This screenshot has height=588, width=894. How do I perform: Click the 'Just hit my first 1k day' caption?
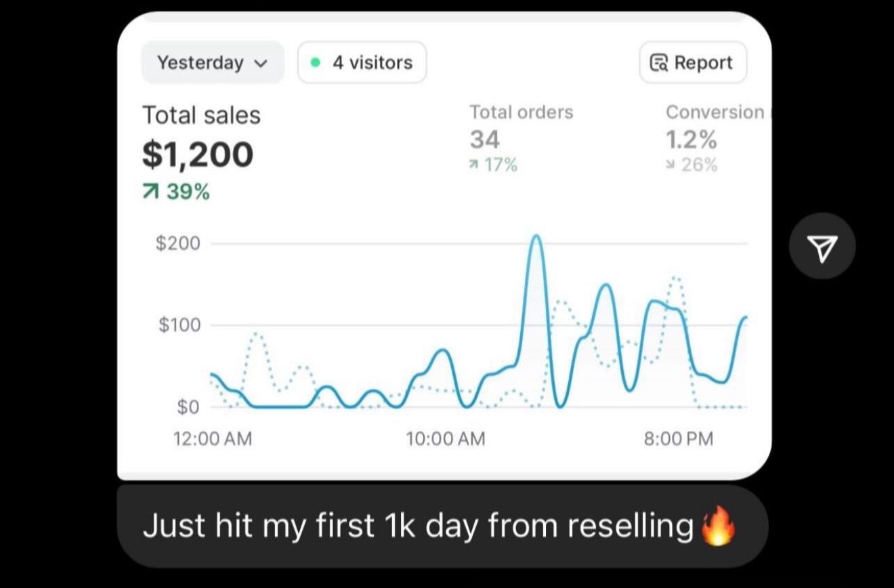418,526
